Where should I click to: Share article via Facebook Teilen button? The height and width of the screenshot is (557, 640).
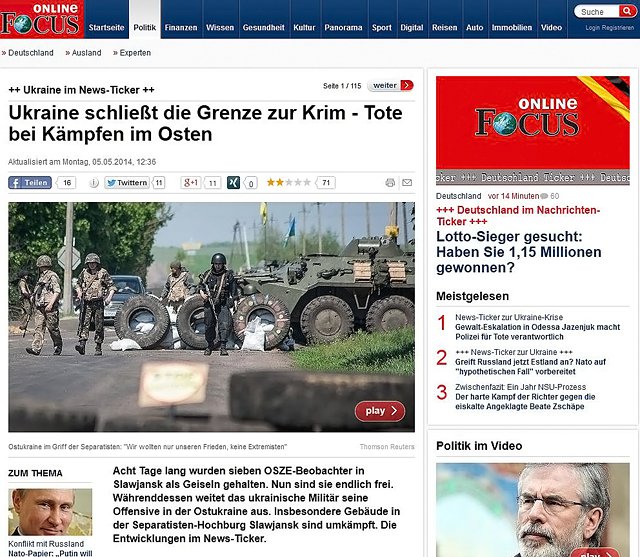30,182
